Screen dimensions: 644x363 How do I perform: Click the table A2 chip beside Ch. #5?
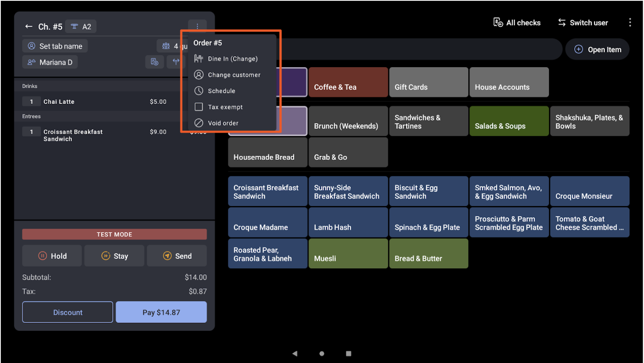click(x=81, y=26)
